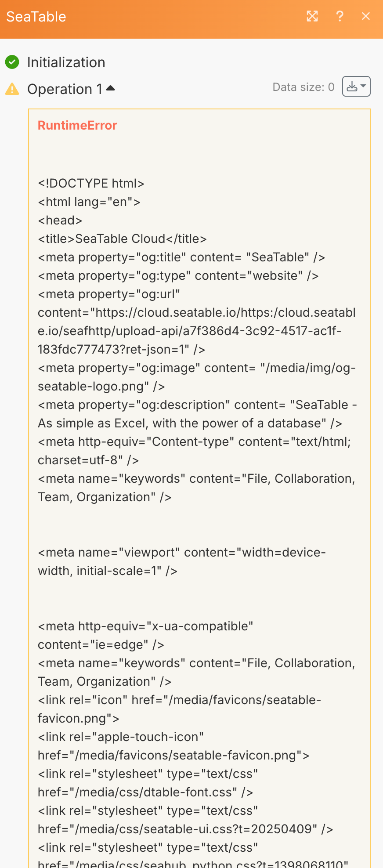
Task: Click the SeaTable title in the header
Action: tap(36, 17)
